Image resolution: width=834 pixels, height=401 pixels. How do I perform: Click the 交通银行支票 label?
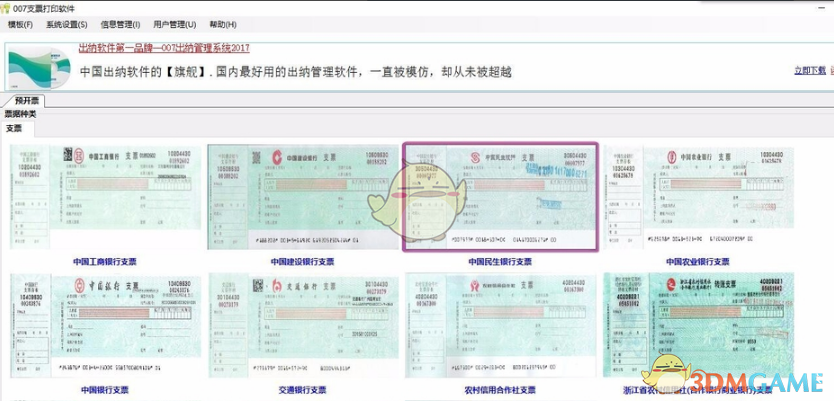(x=303, y=390)
